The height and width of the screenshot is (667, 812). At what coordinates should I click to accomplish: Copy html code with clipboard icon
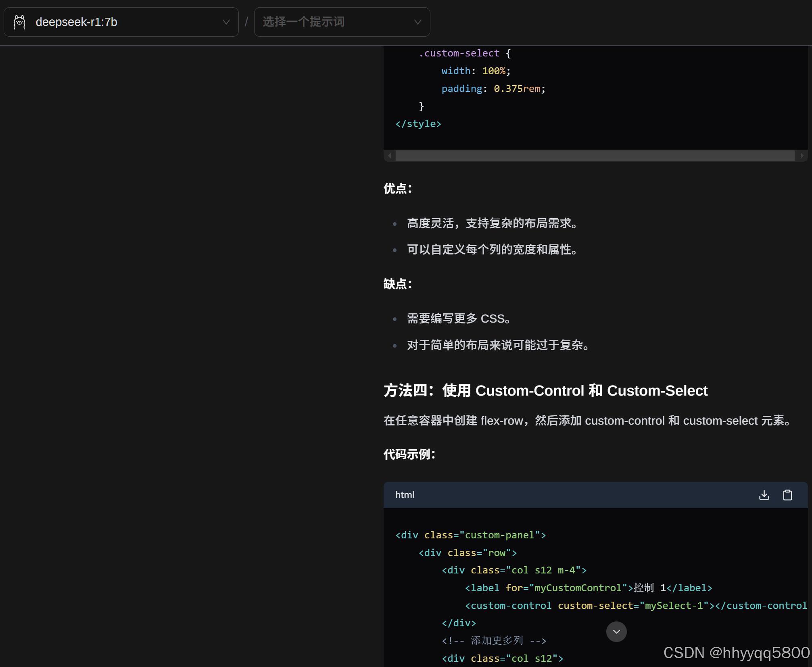tap(787, 495)
